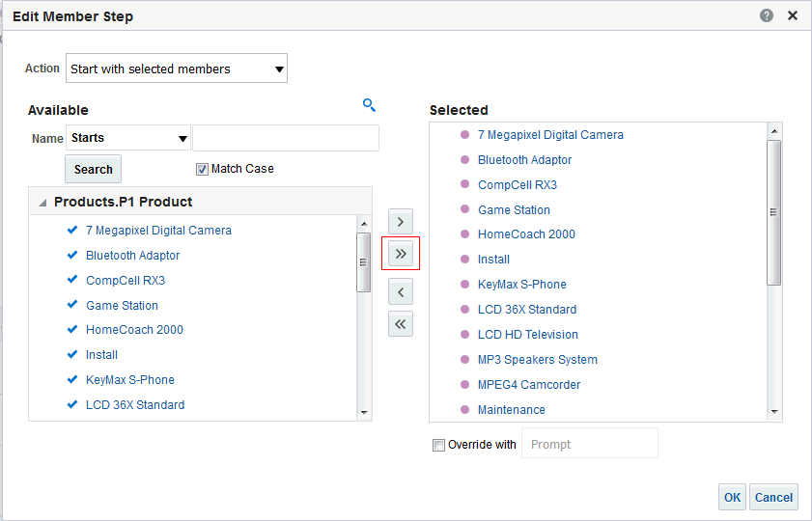812x521 pixels.
Task: Enable the Override with checkbox
Action: point(439,445)
